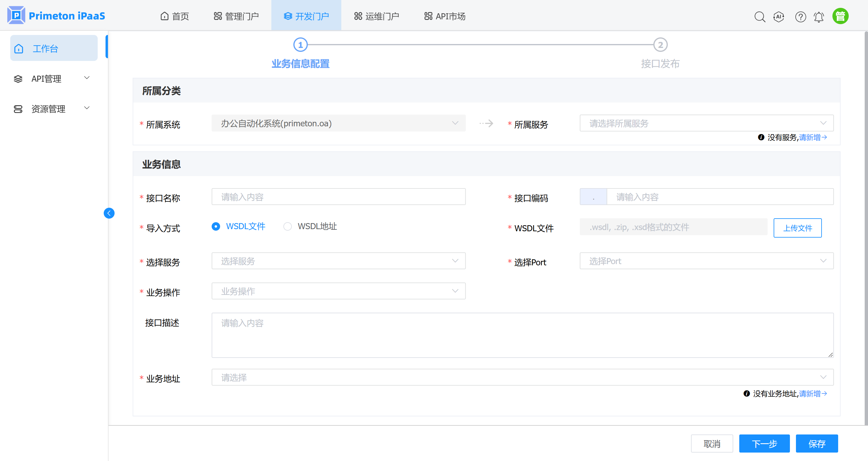The image size is (868, 461).
Task: Select the WSDL地址 radio option
Action: [287, 226]
